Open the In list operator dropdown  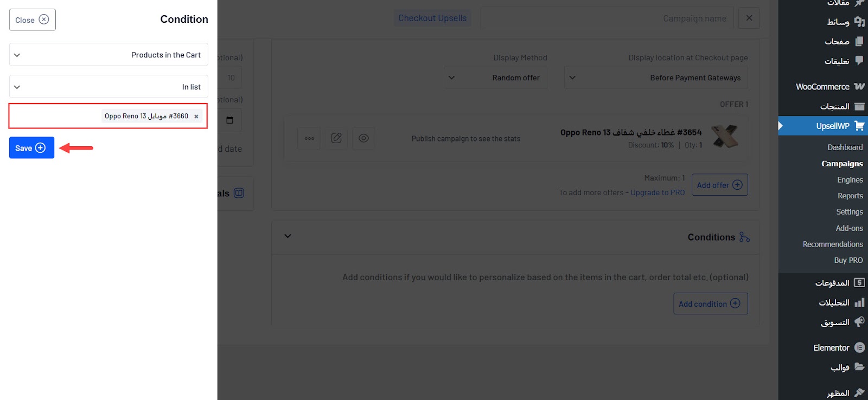pyautogui.click(x=108, y=87)
